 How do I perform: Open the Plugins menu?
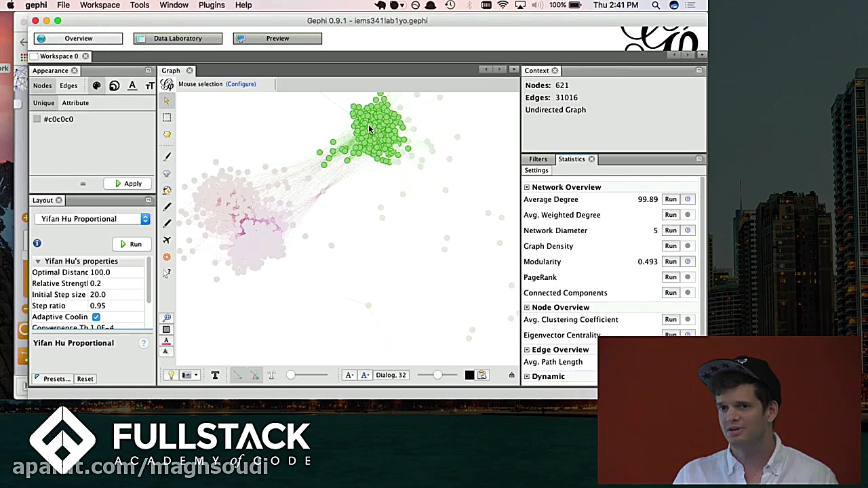(212, 5)
